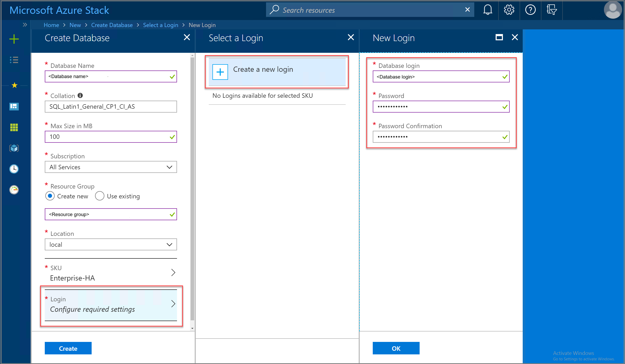Toggle the password visibility in New Login
Viewport: 625px width, 364px height.
[x=504, y=107]
